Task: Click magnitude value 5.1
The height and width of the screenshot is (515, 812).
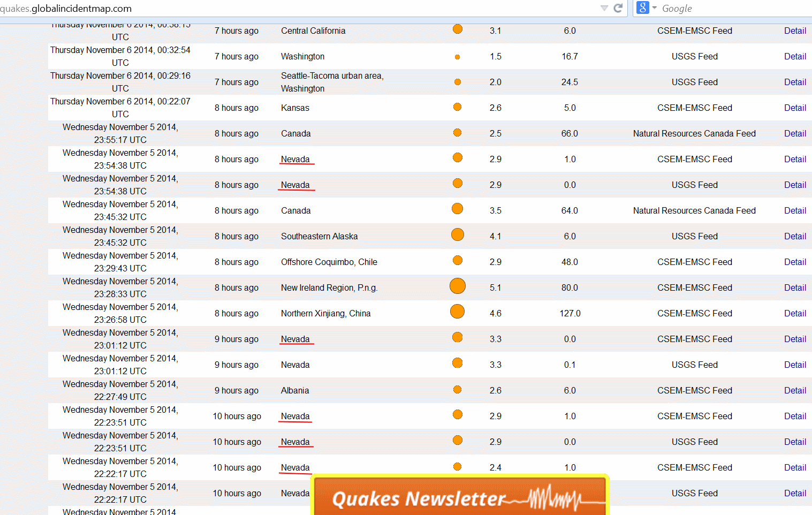Action: 495,287
